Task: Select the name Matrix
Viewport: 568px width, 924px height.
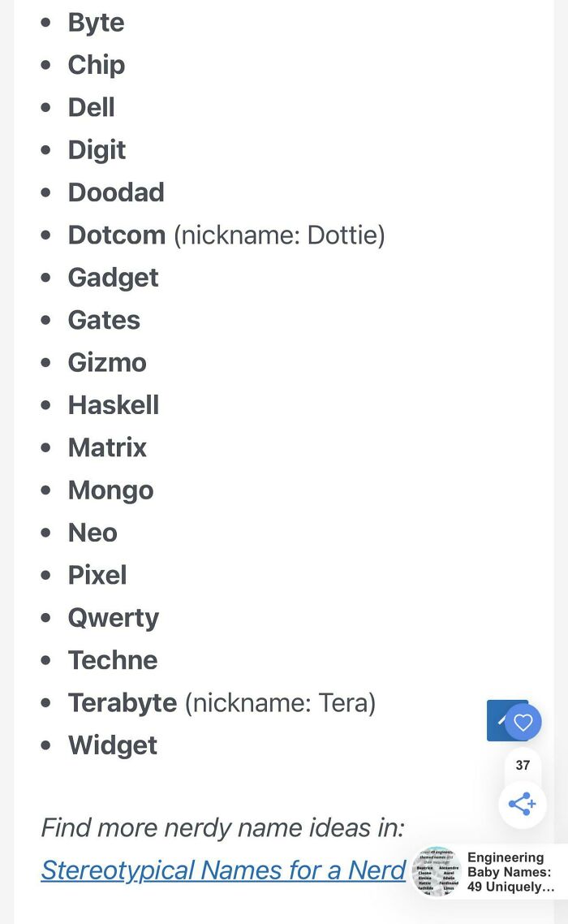Action: click(107, 447)
